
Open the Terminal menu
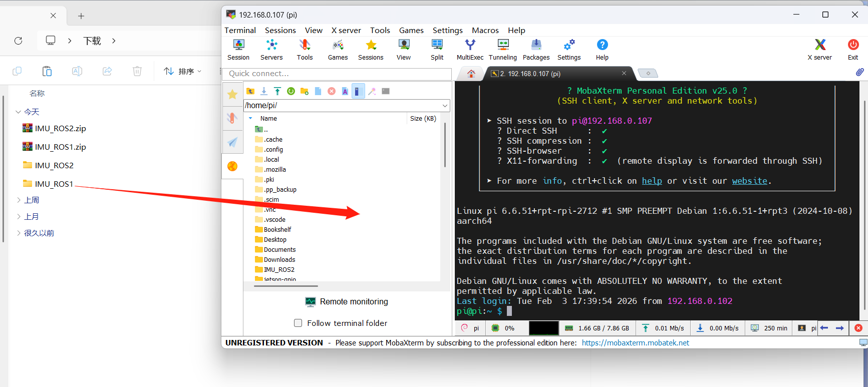pos(240,30)
